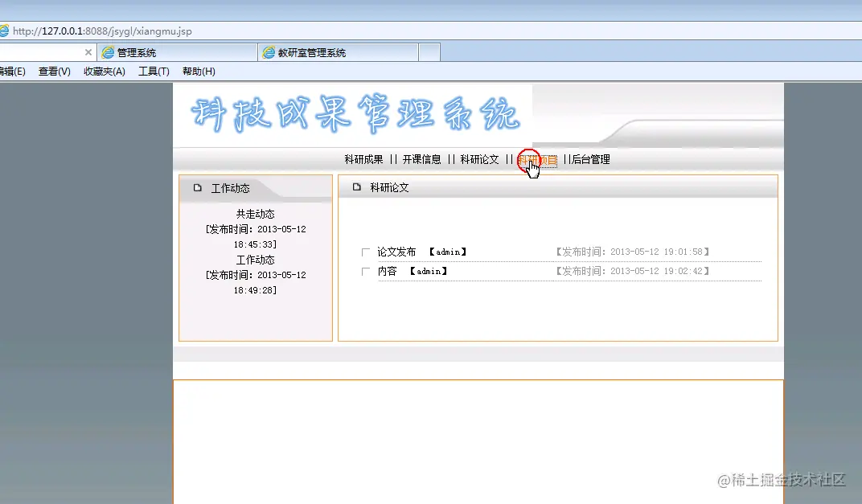Click the Internet Explorer icon in the address bar
The height and width of the screenshot is (504, 862).
[x=6, y=30]
